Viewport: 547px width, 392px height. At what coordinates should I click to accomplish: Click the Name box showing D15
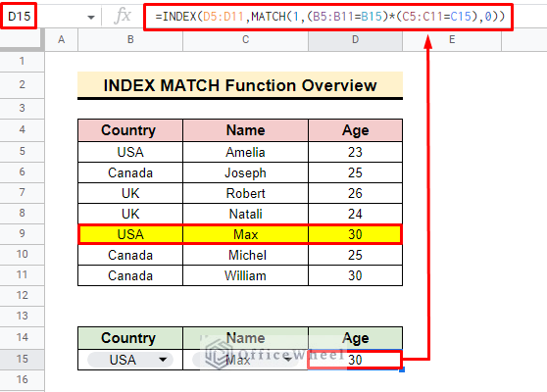pos(19,16)
